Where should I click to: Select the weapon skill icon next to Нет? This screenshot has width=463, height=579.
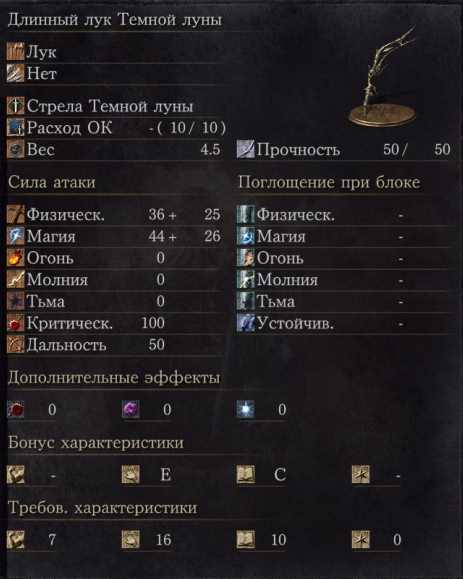coord(16,73)
